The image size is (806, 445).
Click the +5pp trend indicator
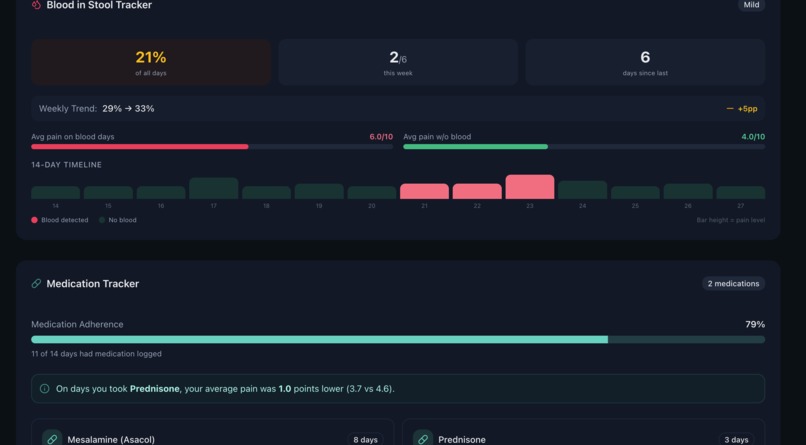pos(742,108)
